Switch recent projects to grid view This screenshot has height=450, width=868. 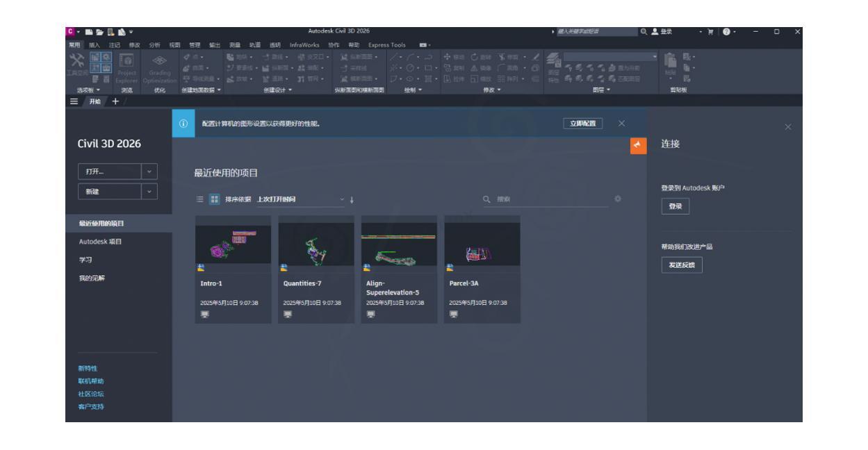pos(213,200)
